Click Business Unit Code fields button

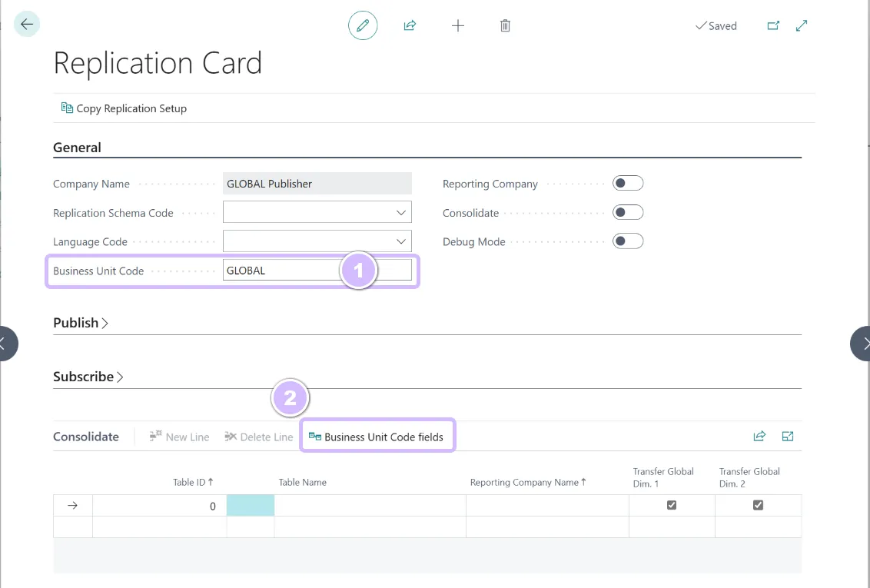pyautogui.click(x=377, y=437)
